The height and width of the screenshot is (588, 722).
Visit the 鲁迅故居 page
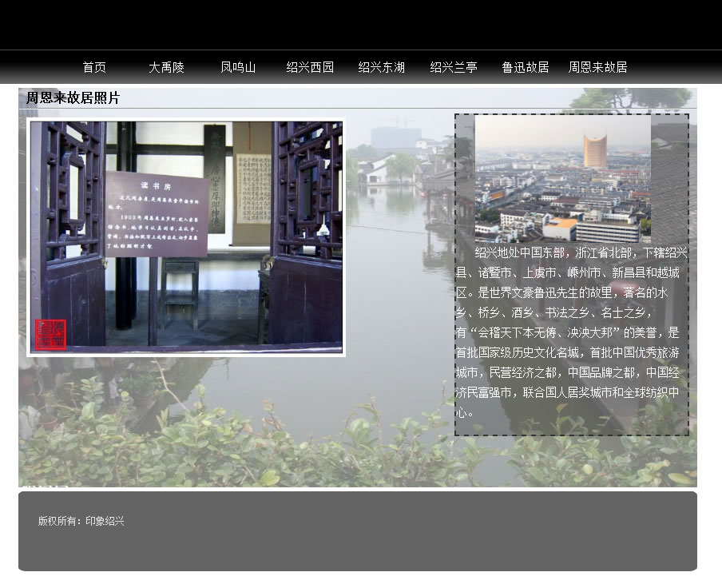526,67
